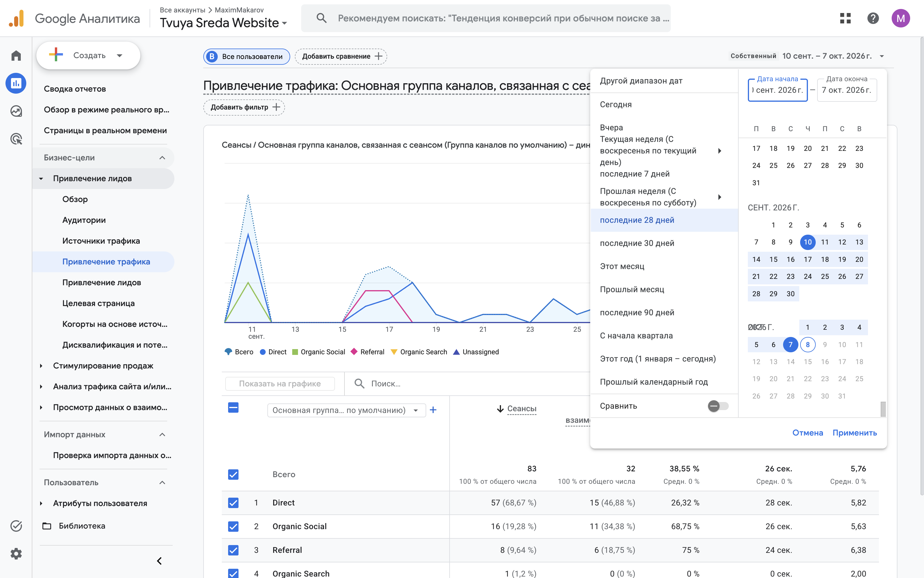
Task: Uncheck the Organic Social row checkbox
Action: click(233, 526)
